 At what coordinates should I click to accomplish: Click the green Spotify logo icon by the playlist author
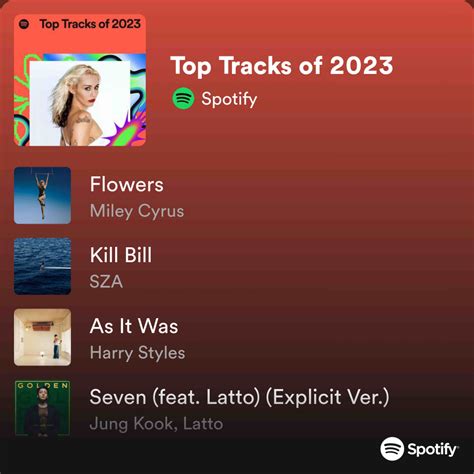coord(183,98)
